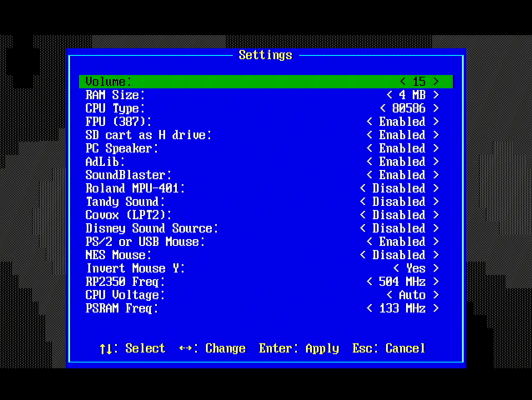Enable Disney Sound Source with right arrow
The image size is (532, 400).
(x=436, y=228)
